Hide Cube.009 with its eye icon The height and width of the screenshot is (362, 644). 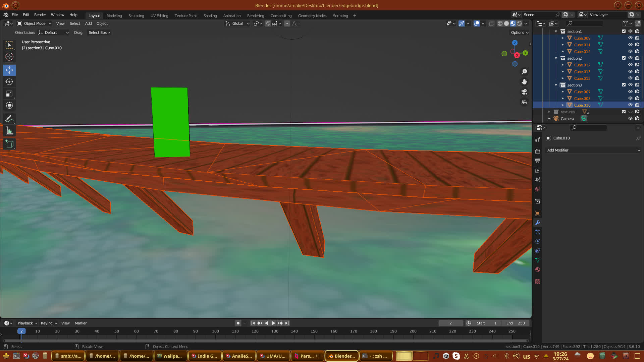(630, 38)
